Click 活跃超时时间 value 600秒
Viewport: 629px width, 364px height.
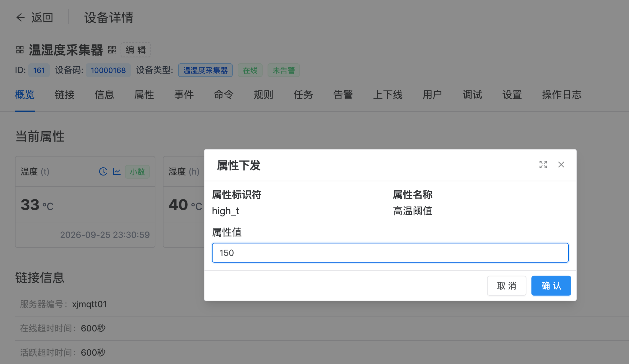93,353
